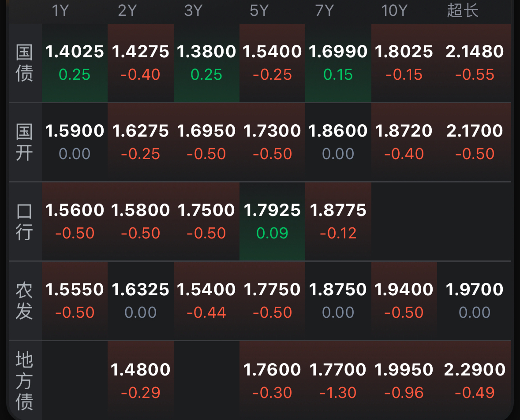520x420 pixels.
Task: Click 国开 2Y cell showing 1.6275
Action: (141, 142)
